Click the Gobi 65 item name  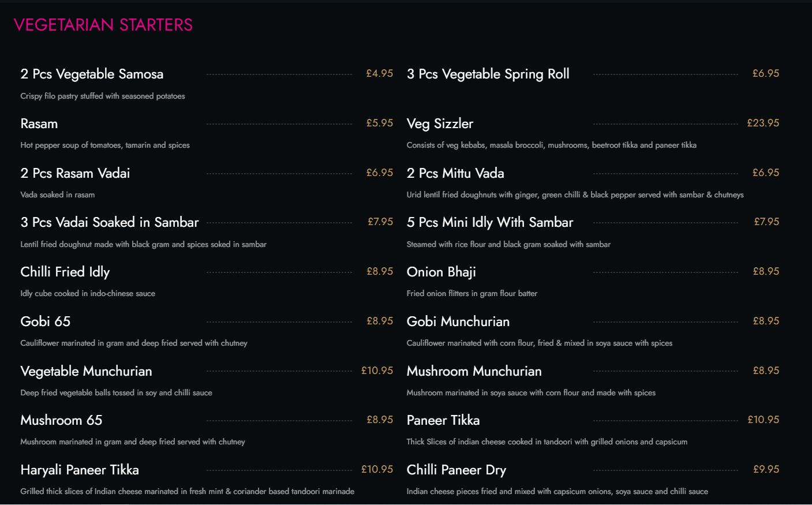click(46, 321)
